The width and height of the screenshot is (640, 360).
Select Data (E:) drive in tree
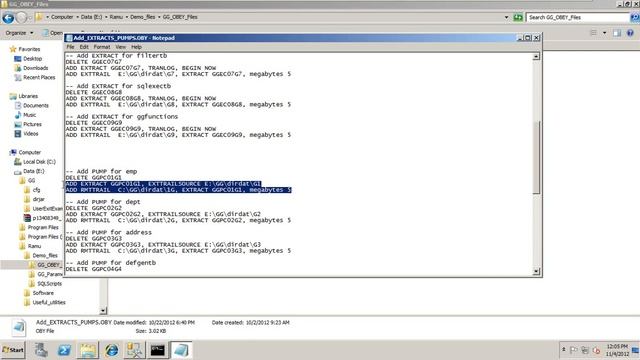click(x=33, y=171)
